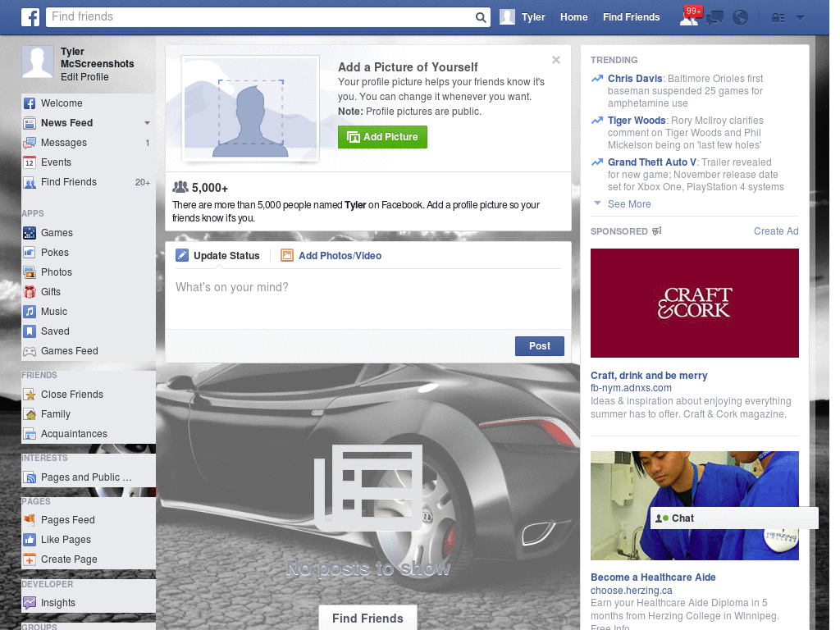This screenshot has width=840, height=630.
Task: Click the Create Ad link
Action: coord(776,231)
